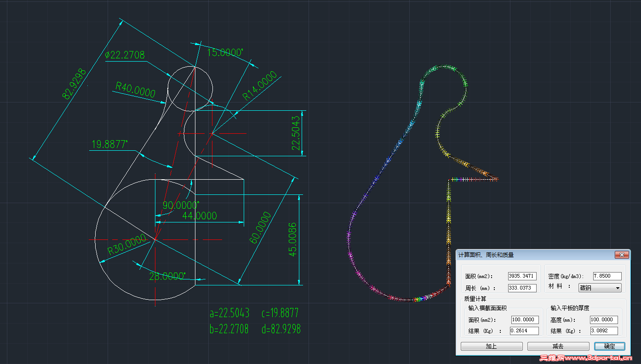The width and height of the screenshot is (641, 364).
Task: Select the rotated 82.9298 aligned dimension text
Action: (75, 84)
